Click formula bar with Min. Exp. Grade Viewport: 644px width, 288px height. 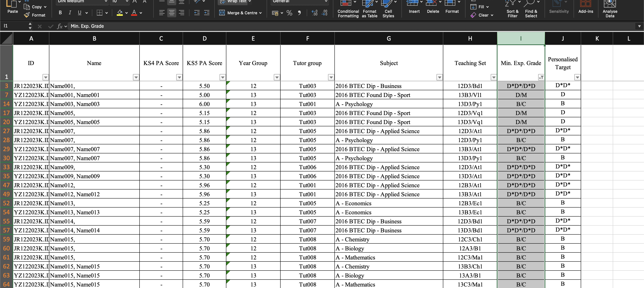[351, 26]
